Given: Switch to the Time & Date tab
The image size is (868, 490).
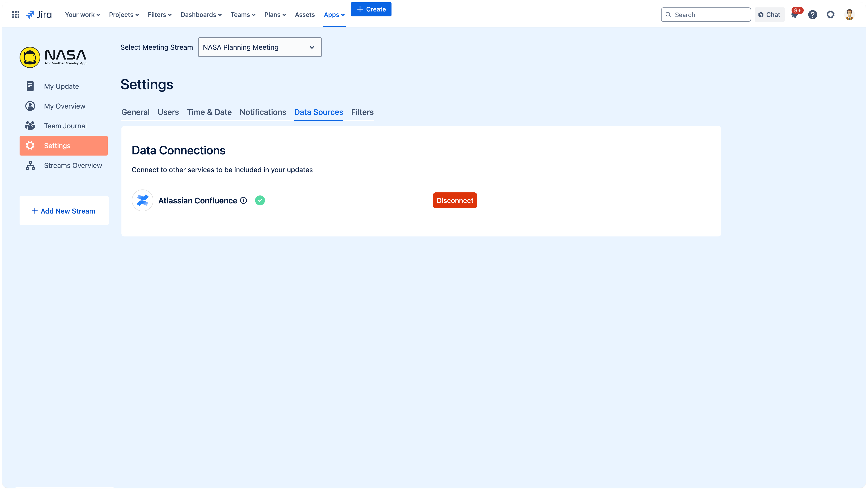Looking at the screenshot, I should click(209, 112).
